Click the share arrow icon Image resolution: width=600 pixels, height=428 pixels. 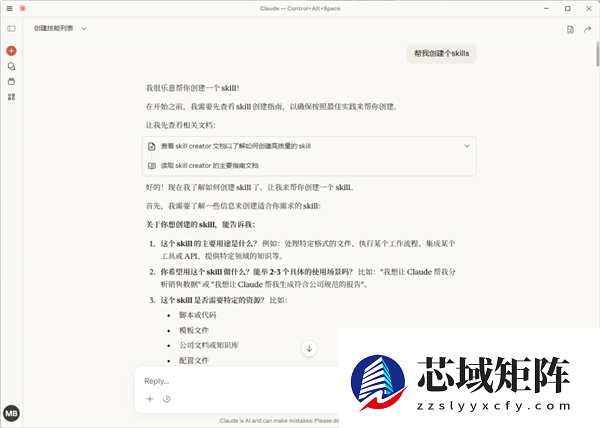click(x=587, y=29)
